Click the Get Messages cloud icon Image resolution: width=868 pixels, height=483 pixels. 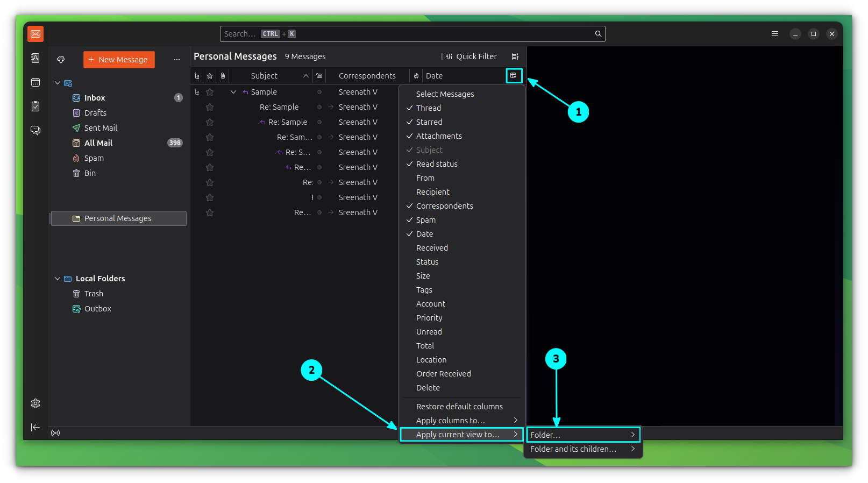[61, 60]
